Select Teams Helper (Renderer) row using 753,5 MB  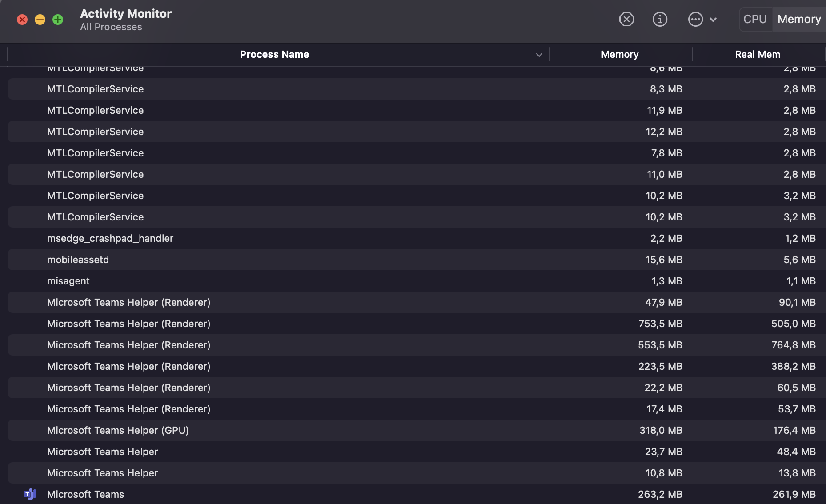point(417,324)
